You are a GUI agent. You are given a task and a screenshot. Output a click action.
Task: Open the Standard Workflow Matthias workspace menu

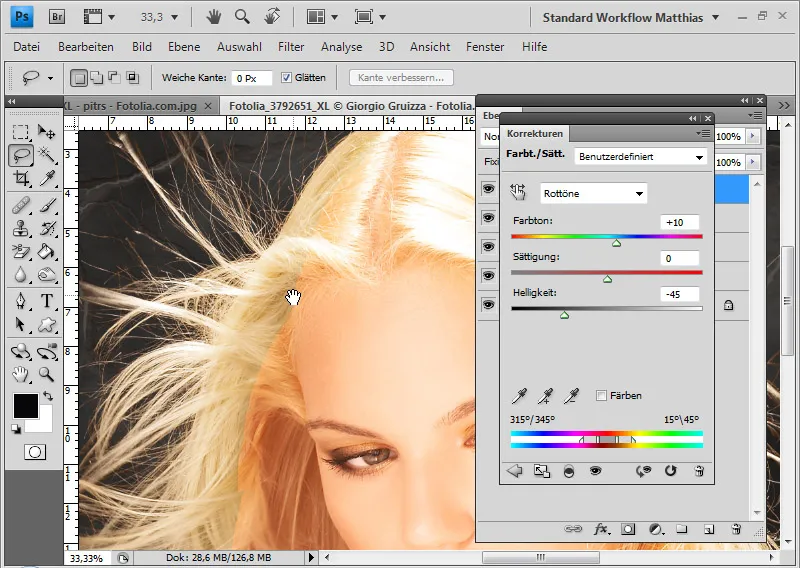coord(631,17)
